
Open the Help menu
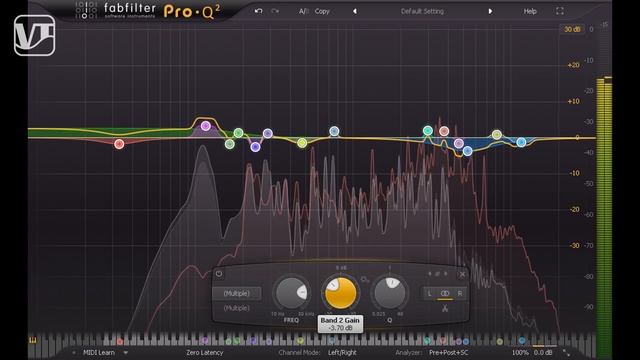tap(530, 11)
